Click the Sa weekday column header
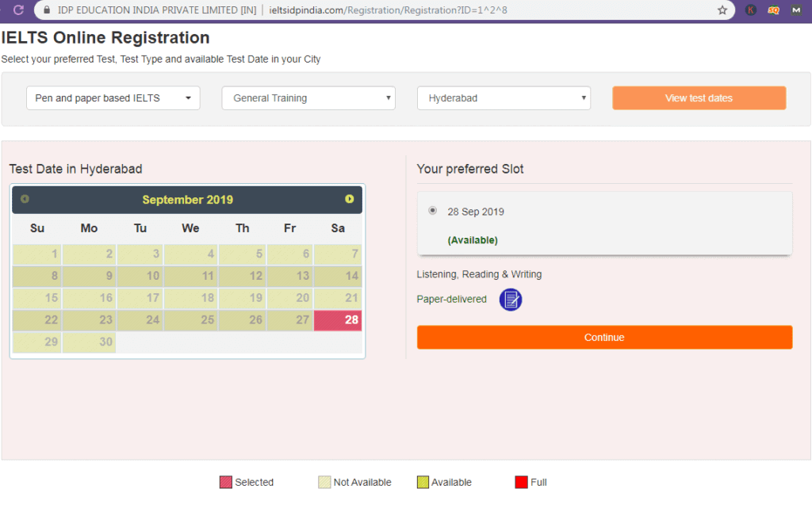Viewport: 812px width, 512px height. pos(338,228)
